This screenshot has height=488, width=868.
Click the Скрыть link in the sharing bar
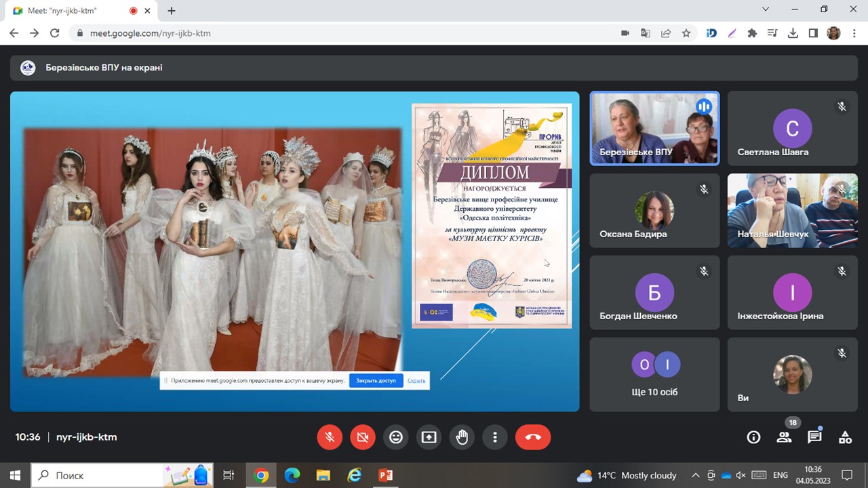coord(416,381)
